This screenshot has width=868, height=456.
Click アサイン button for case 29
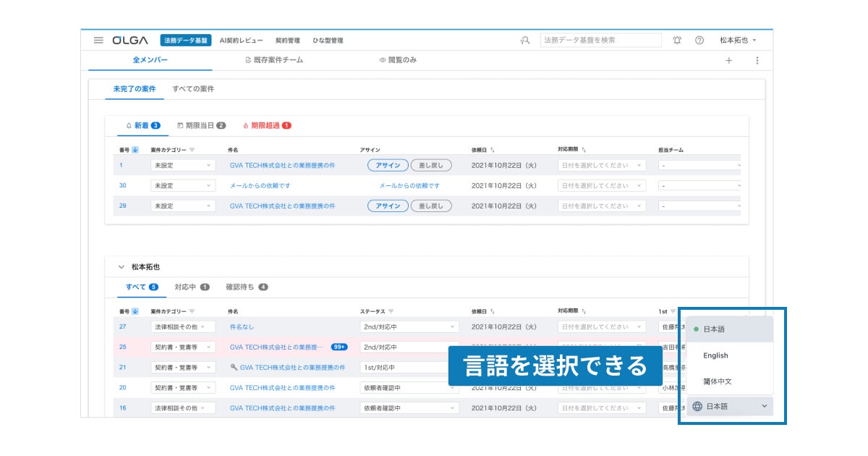pyautogui.click(x=388, y=206)
